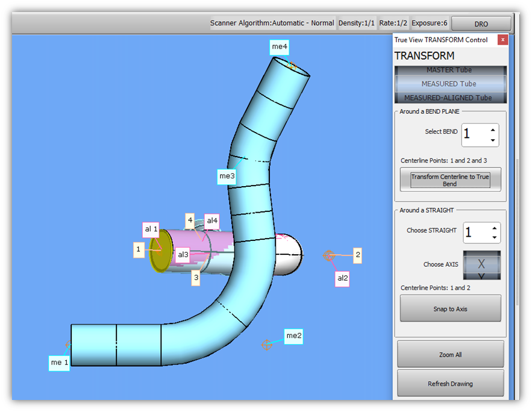Select the me3 centerline label
Screen dimensions: 532x412
point(227,176)
